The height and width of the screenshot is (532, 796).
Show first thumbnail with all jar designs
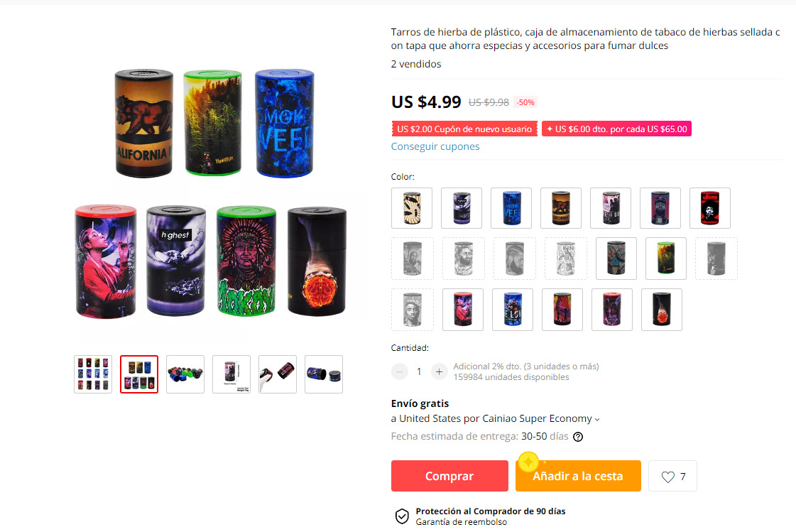[93, 374]
